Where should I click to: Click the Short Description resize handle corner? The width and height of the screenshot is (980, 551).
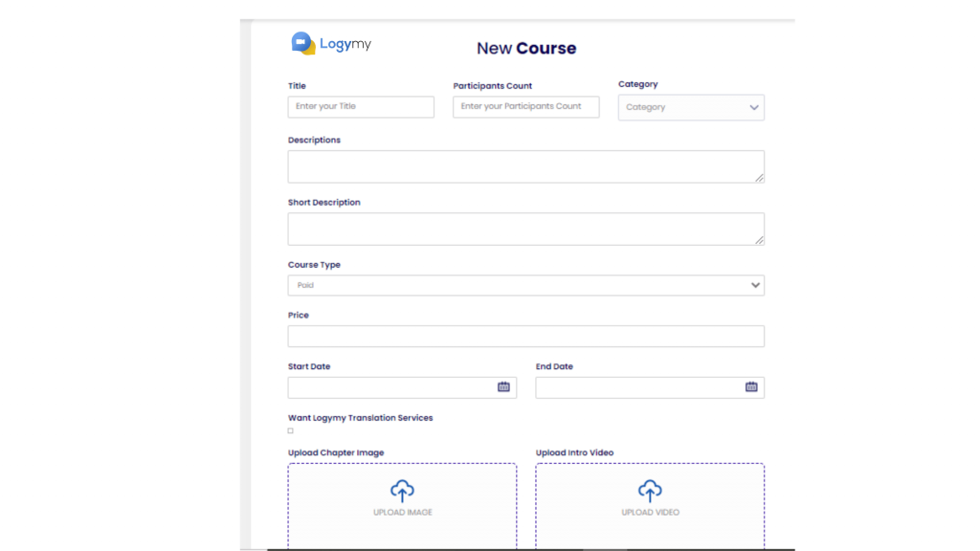[x=759, y=240]
